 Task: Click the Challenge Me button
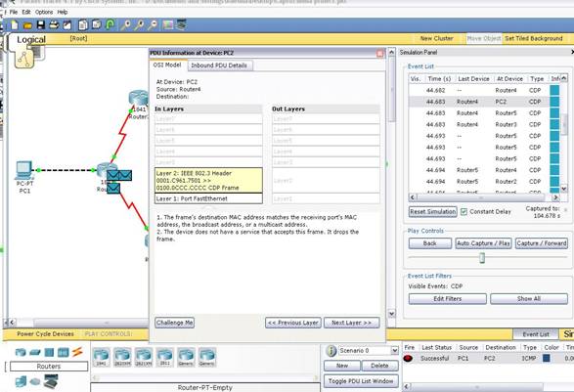[175, 323]
